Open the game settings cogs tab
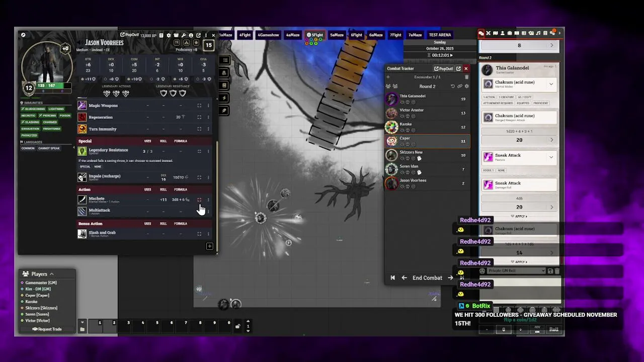Screen dimensions: 644x362 (x=552, y=33)
